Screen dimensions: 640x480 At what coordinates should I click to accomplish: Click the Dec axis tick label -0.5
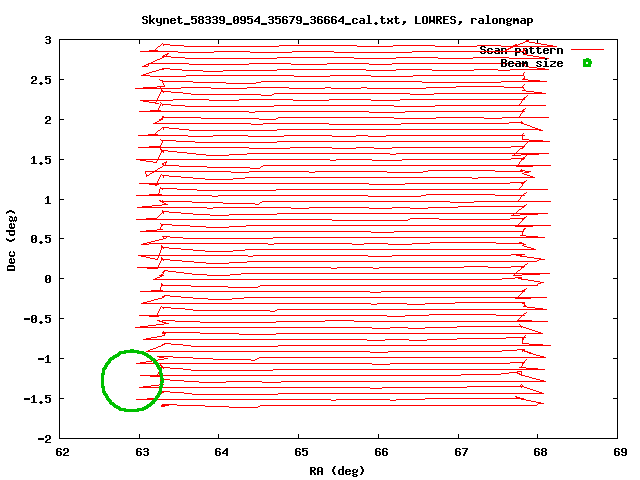coord(38,319)
